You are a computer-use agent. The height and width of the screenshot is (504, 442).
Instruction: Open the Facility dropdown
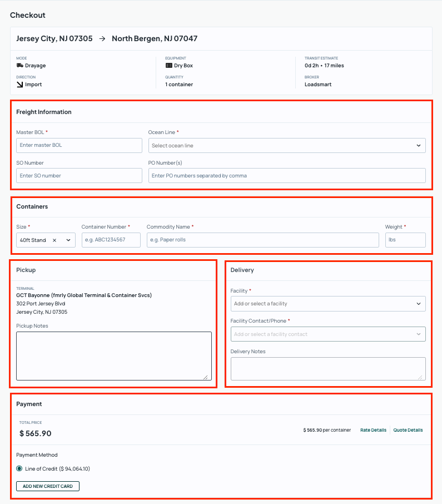(328, 304)
